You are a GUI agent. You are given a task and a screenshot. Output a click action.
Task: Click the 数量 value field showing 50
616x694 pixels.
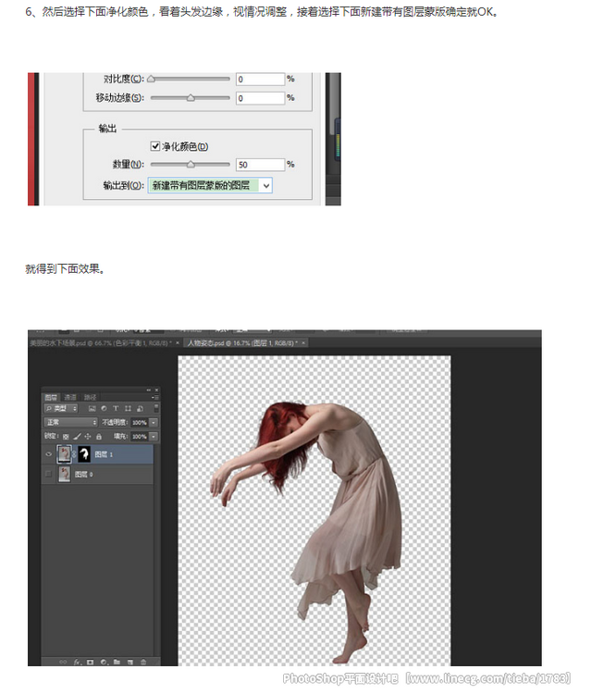pyautogui.click(x=260, y=165)
